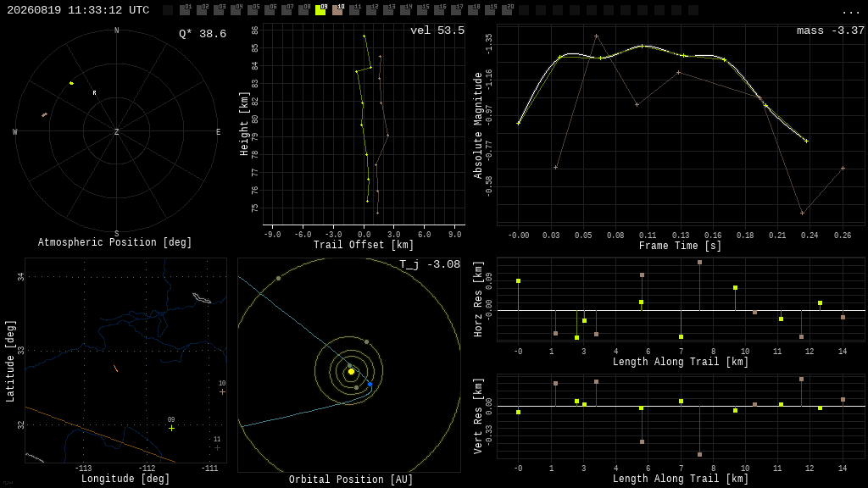Select station box 01 in top bar

pyautogui.click(x=185, y=10)
